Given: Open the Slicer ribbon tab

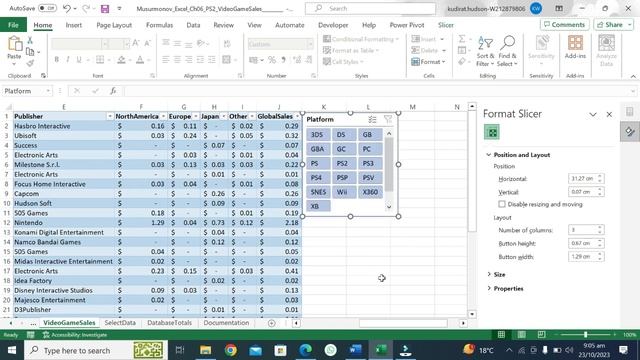Looking at the screenshot, I should 446,25.
